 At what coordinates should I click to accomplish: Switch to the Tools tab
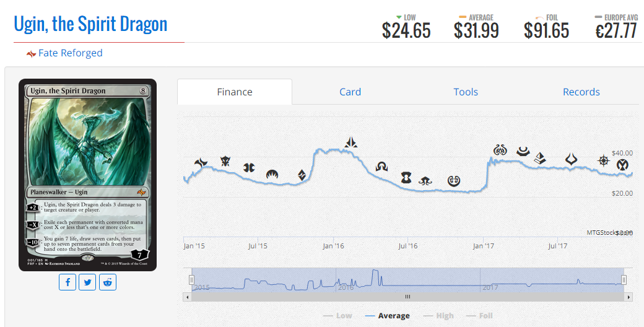466,92
